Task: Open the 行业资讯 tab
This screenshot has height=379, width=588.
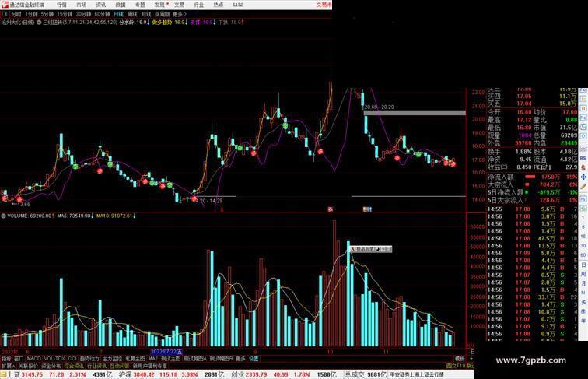Action: (x=96, y=366)
